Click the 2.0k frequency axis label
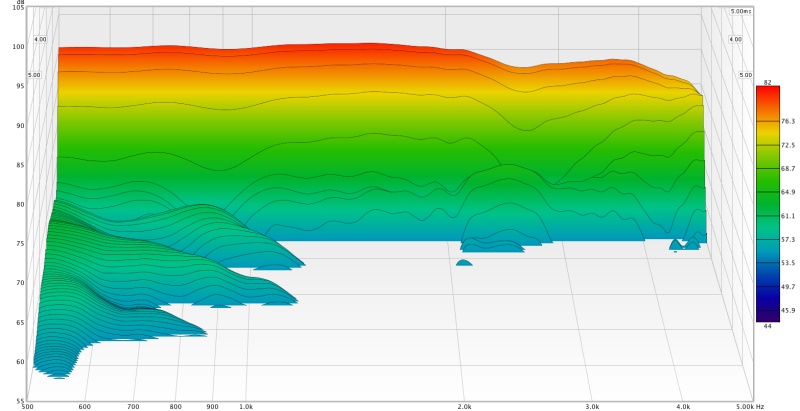The image size is (800, 411). tap(464, 407)
